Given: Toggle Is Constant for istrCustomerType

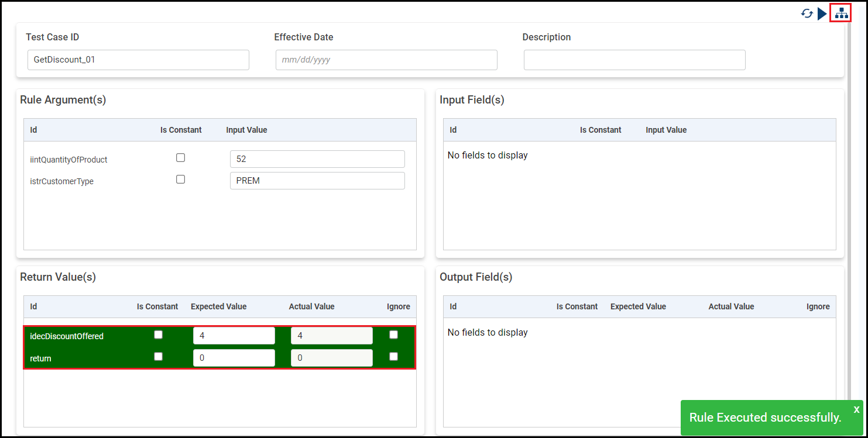Looking at the screenshot, I should (180, 180).
